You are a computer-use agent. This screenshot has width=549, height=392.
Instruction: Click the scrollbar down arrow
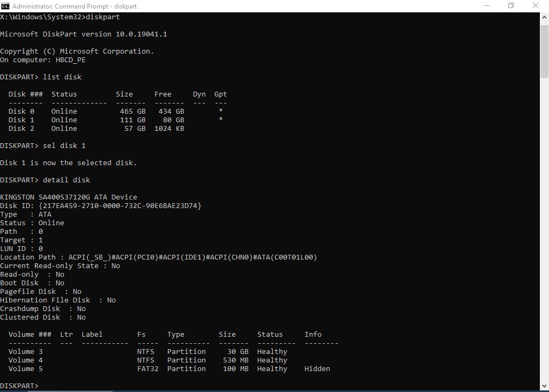[x=544, y=387]
